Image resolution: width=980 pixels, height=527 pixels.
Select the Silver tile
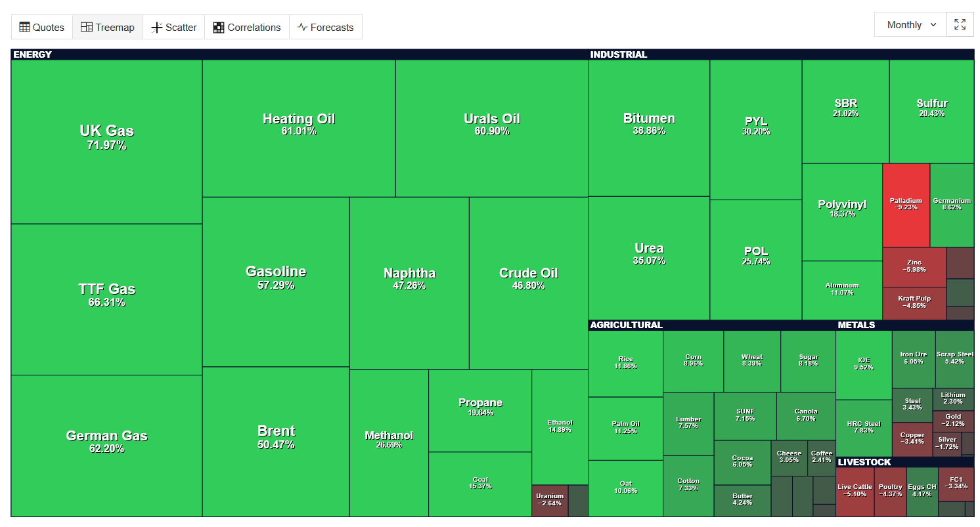coord(947,444)
